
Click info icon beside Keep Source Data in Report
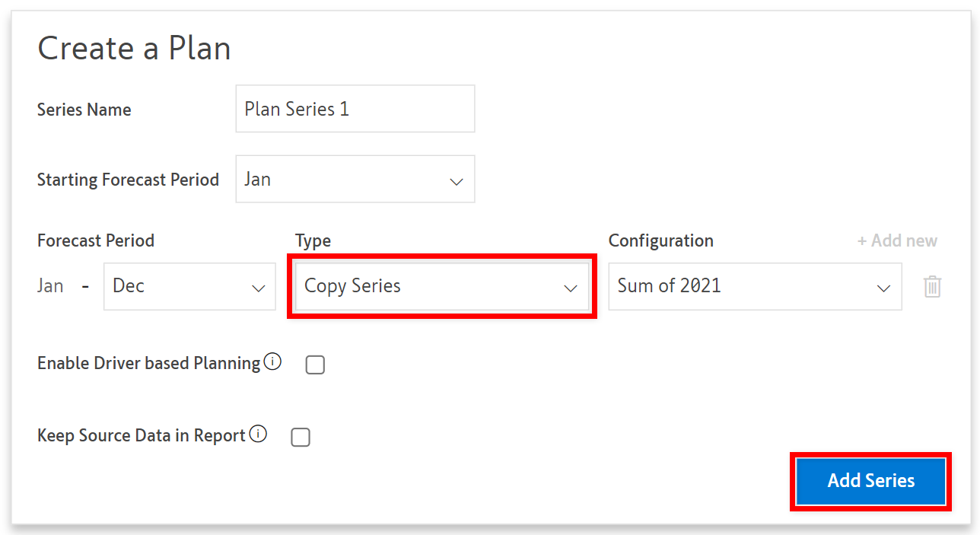pyautogui.click(x=259, y=435)
